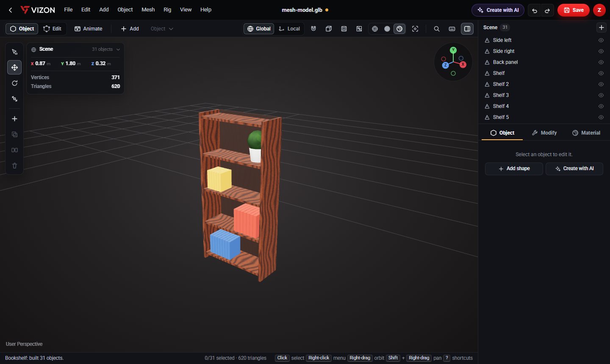Choose the Rotate tool
The width and height of the screenshot is (610, 364).
tap(14, 83)
